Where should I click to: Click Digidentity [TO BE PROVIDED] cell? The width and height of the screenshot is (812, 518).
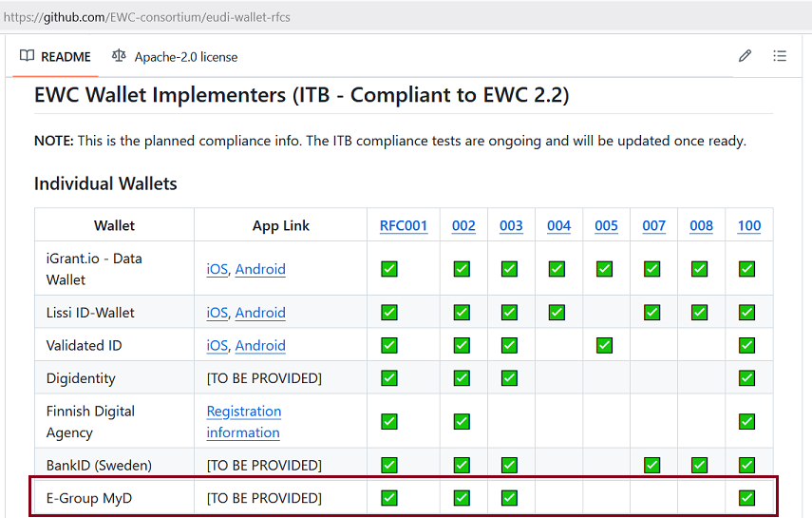(281, 378)
